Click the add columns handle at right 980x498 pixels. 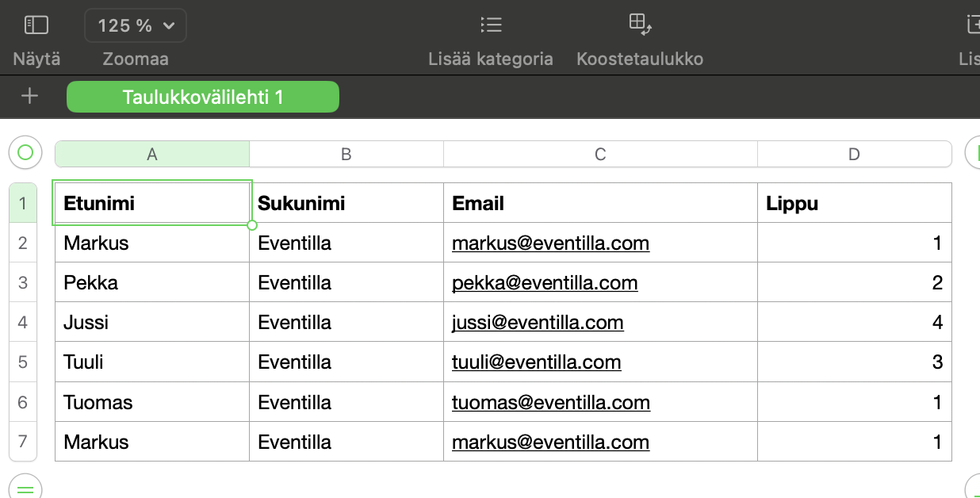(972, 152)
